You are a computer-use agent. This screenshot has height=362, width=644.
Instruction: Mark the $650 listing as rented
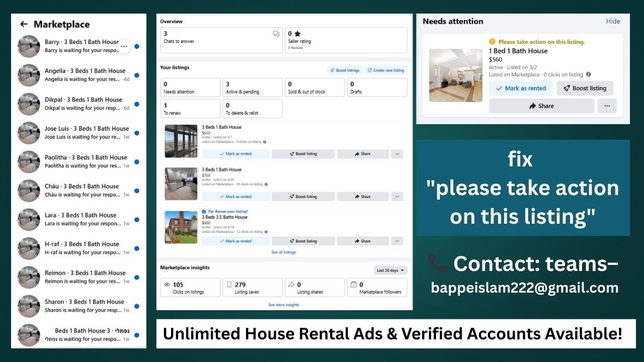click(x=235, y=154)
